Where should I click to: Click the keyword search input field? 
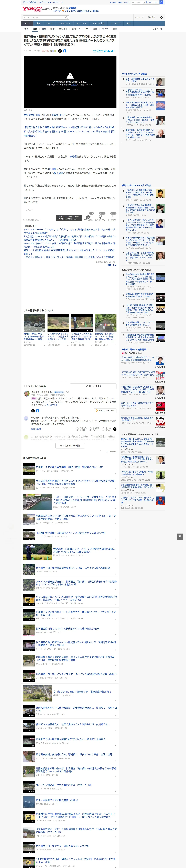point(44,18)
